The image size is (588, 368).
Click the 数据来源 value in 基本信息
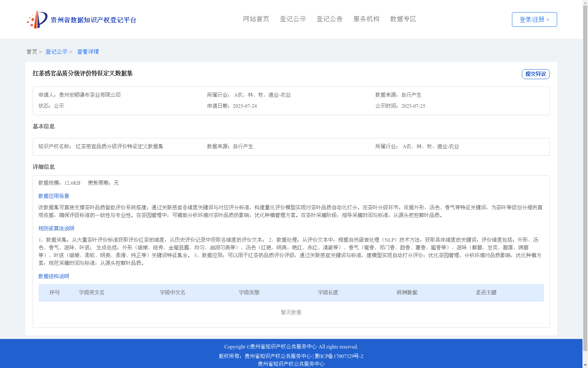[x=243, y=146]
